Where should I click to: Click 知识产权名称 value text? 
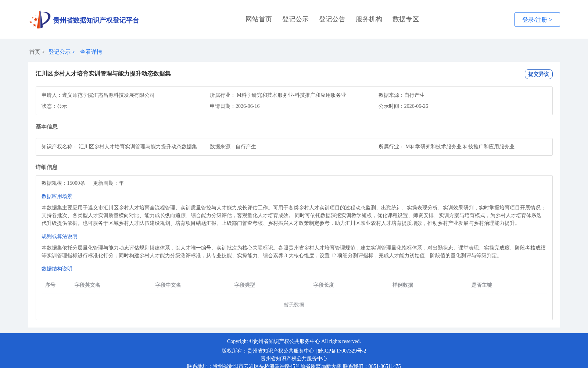[x=138, y=146]
